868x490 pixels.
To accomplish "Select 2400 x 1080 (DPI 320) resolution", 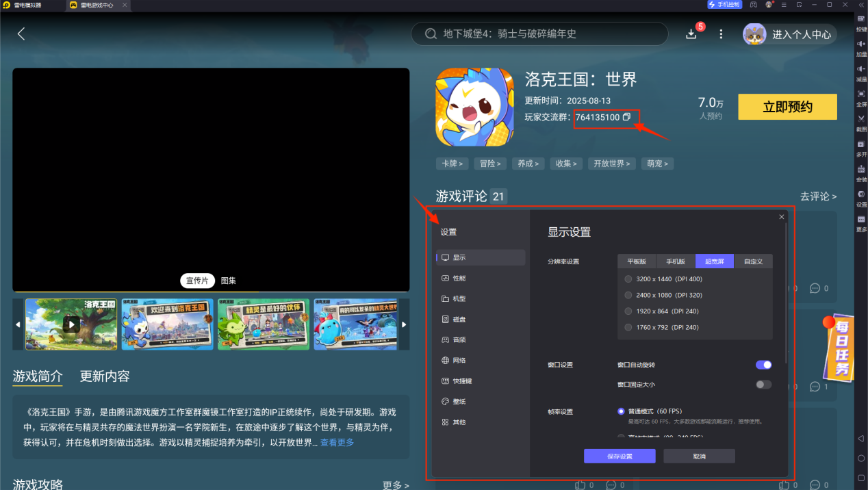I will tap(663, 295).
